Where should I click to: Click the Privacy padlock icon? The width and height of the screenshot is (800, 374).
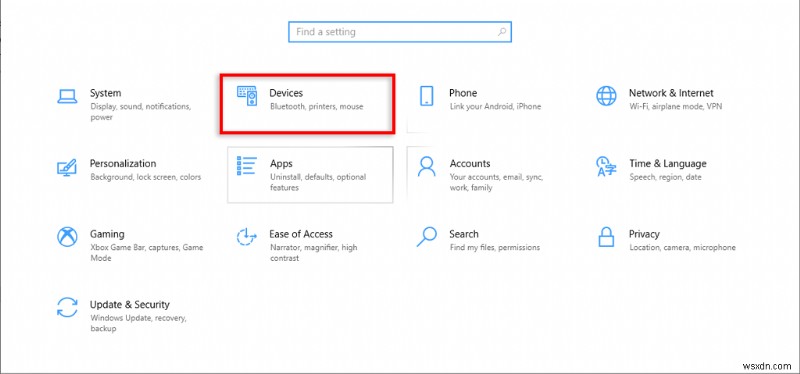(606, 237)
